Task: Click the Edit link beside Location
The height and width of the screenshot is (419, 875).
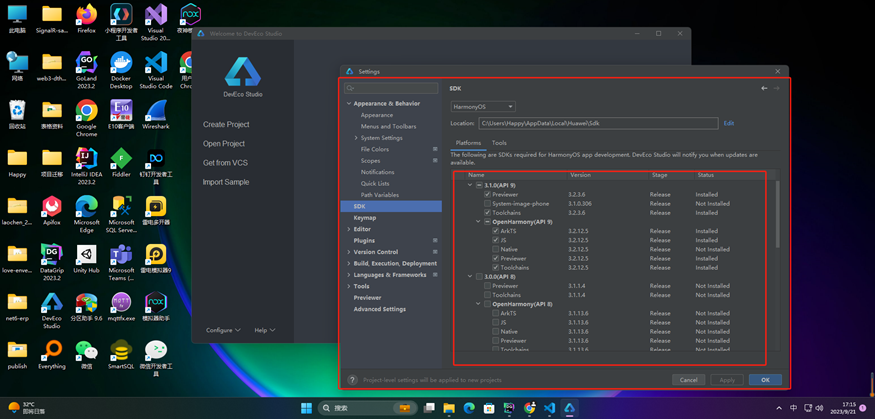Action: pos(729,123)
